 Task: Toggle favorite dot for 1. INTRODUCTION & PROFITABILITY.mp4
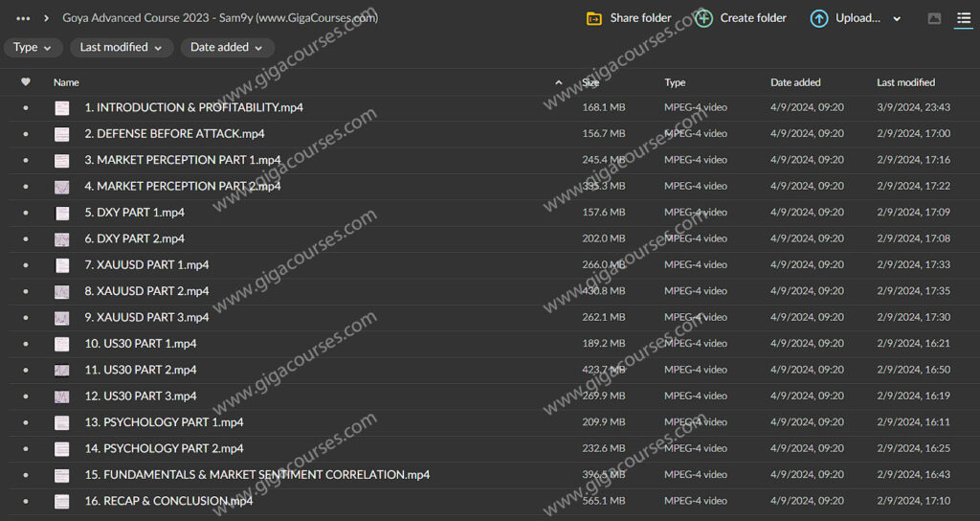click(26, 108)
